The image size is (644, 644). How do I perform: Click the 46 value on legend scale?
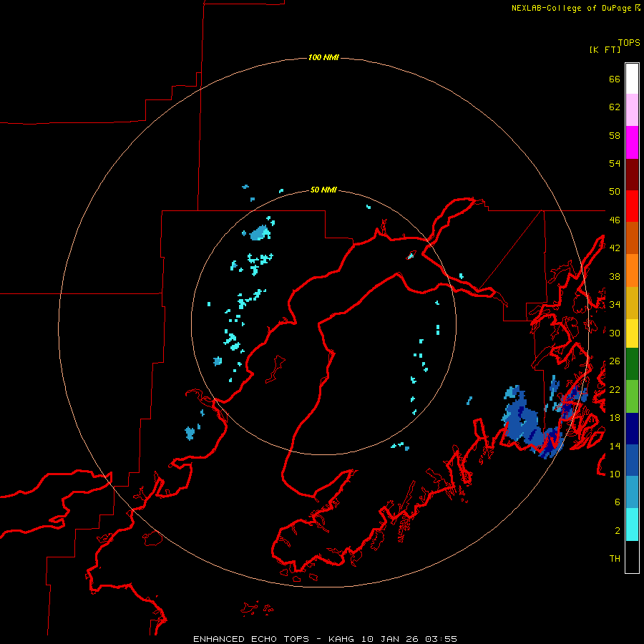tap(615, 220)
